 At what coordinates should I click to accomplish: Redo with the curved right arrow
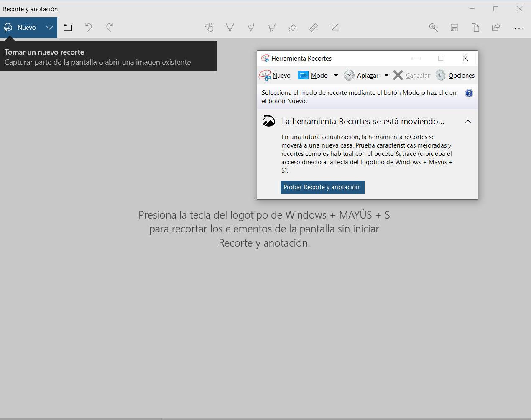pyautogui.click(x=110, y=28)
